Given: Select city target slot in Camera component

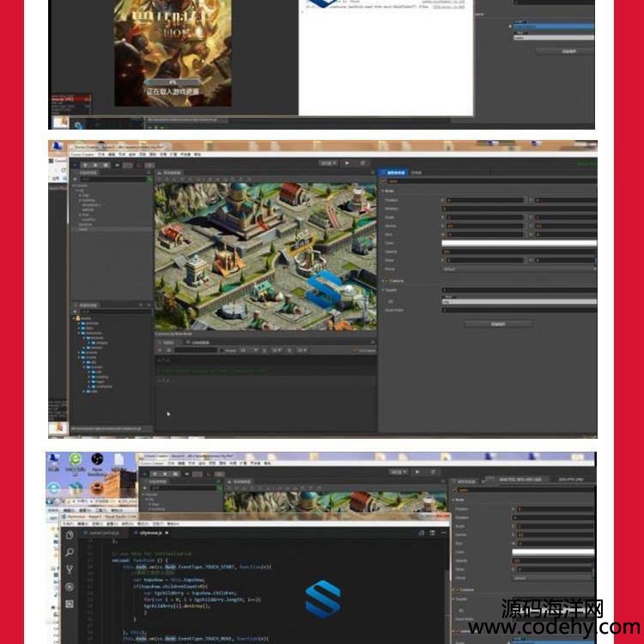Looking at the screenshot, I should 519,301.
